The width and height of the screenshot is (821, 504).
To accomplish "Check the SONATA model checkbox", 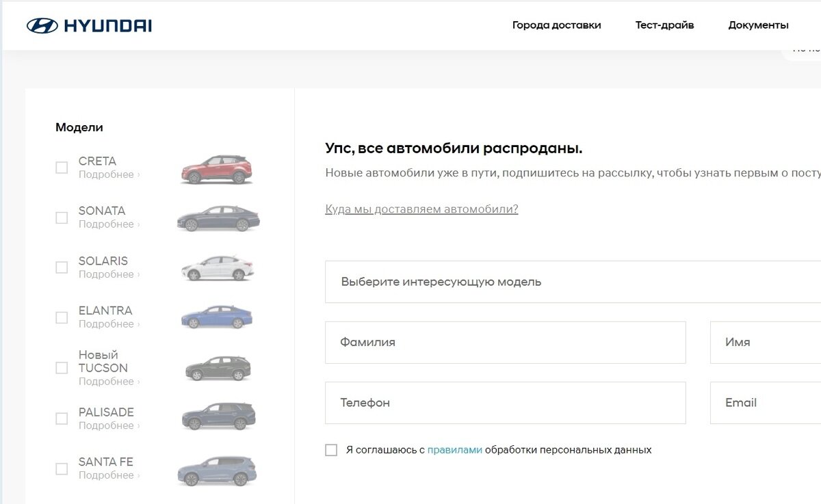I will [62, 217].
